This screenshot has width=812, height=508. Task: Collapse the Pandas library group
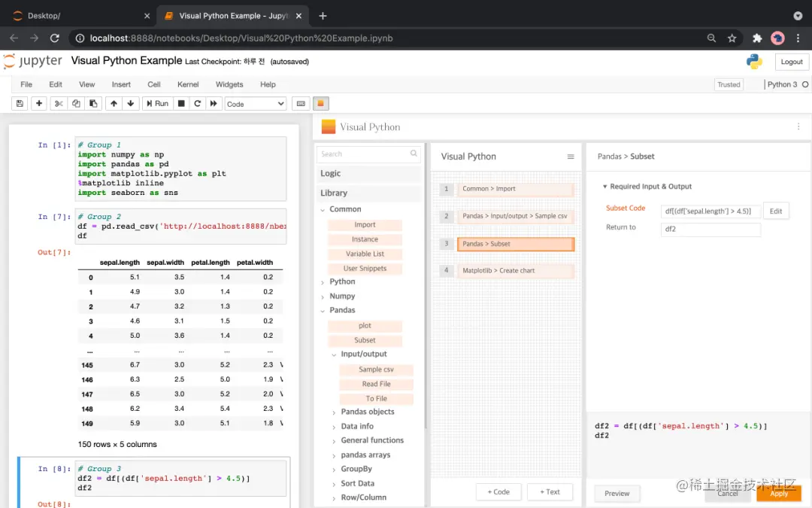323,311
